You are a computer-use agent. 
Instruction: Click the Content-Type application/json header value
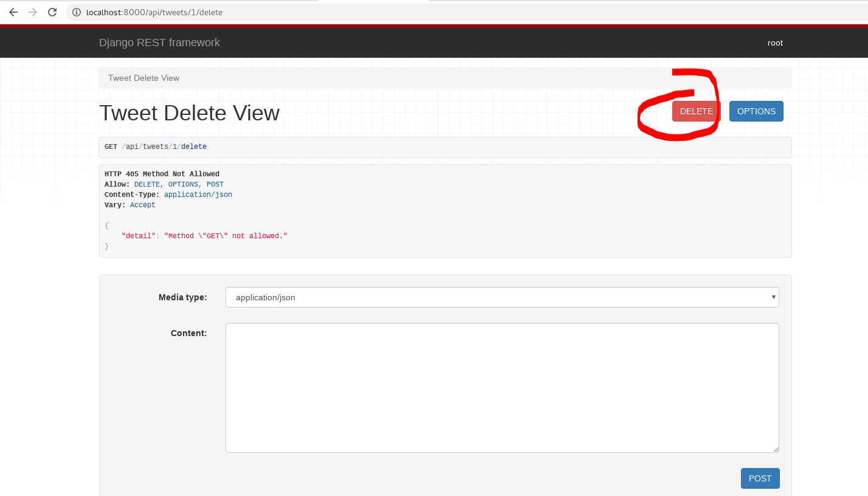pos(198,195)
